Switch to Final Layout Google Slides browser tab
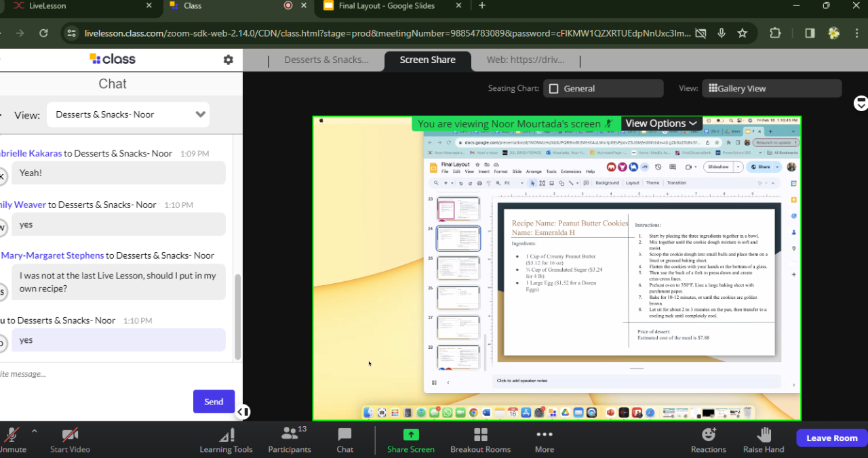 point(392,5)
